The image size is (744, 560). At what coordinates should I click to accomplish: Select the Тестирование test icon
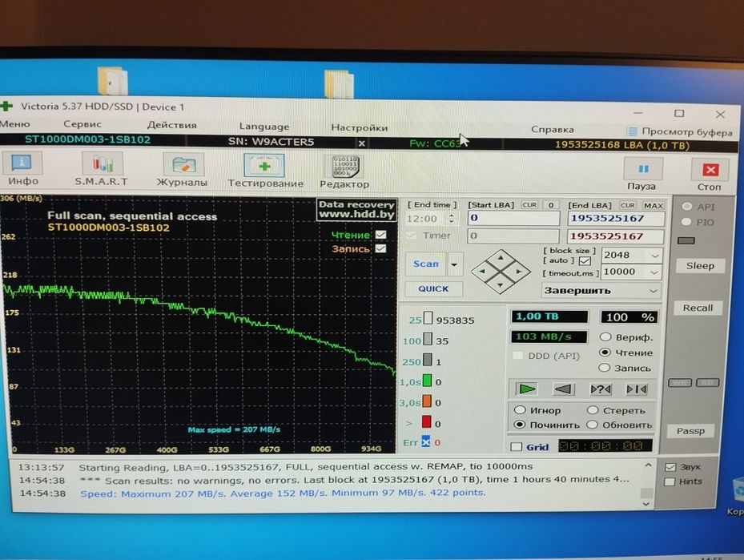[x=264, y=166]
